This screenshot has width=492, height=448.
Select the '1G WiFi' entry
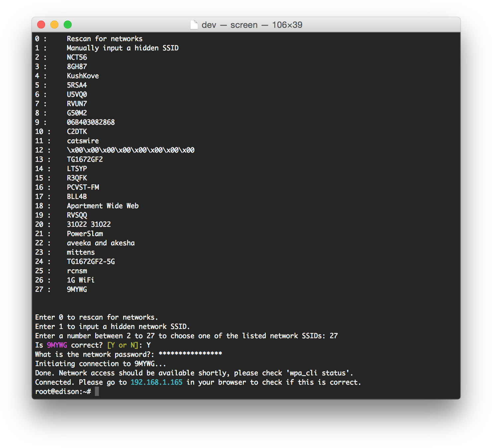point(80,280)
